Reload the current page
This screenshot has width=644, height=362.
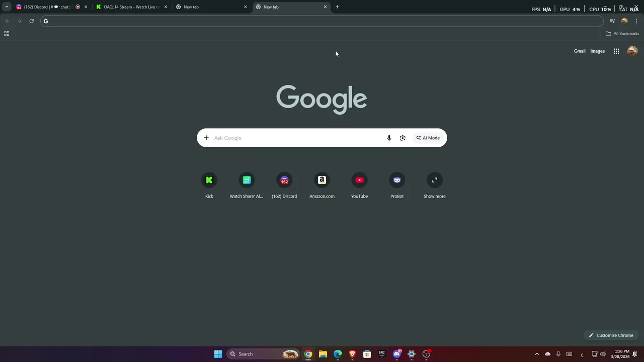tap(31, 21)
